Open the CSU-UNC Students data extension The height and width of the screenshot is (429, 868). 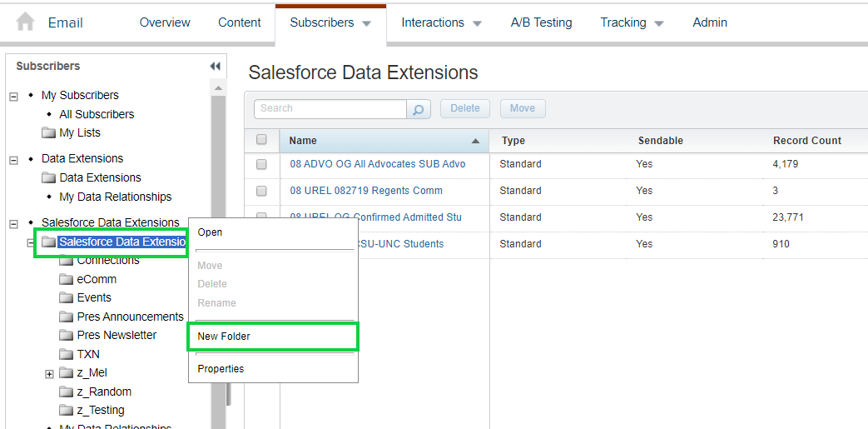click(401, 244)
